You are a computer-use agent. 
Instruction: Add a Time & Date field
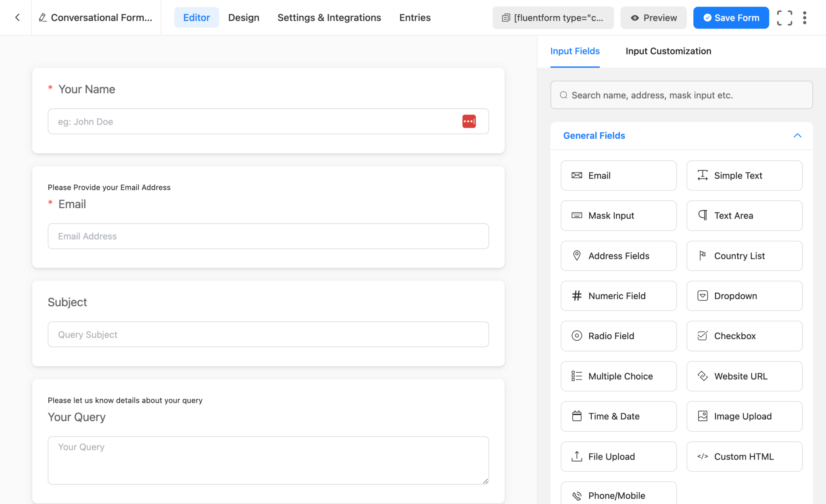[x=618, y=416]
